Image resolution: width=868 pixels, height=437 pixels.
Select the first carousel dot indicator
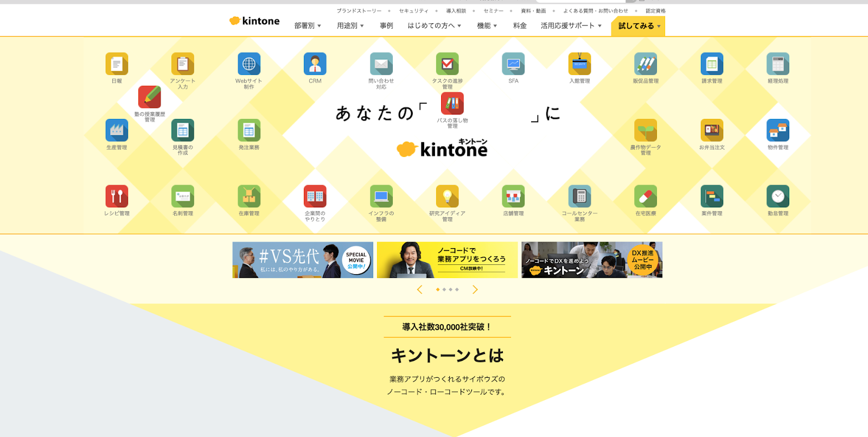pos(438,290)
